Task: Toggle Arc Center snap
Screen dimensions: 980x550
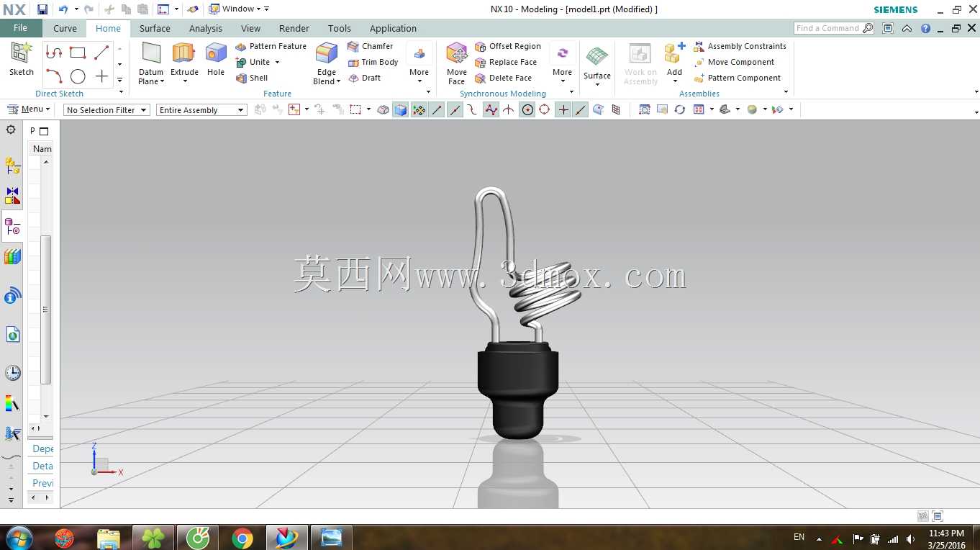Action: (x=527, y=110)
